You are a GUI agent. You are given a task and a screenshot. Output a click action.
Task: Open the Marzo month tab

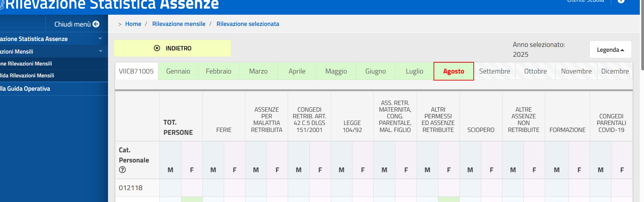[x=258, y=71]
